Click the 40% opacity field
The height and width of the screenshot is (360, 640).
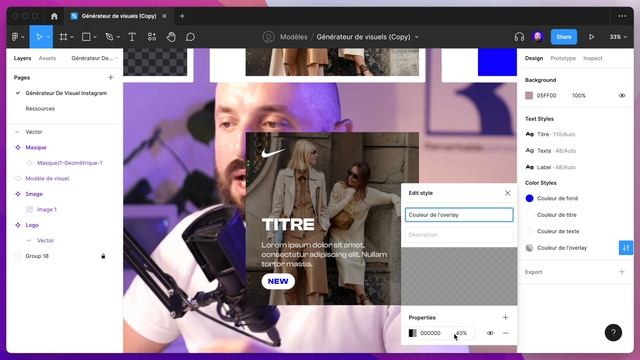462,333
